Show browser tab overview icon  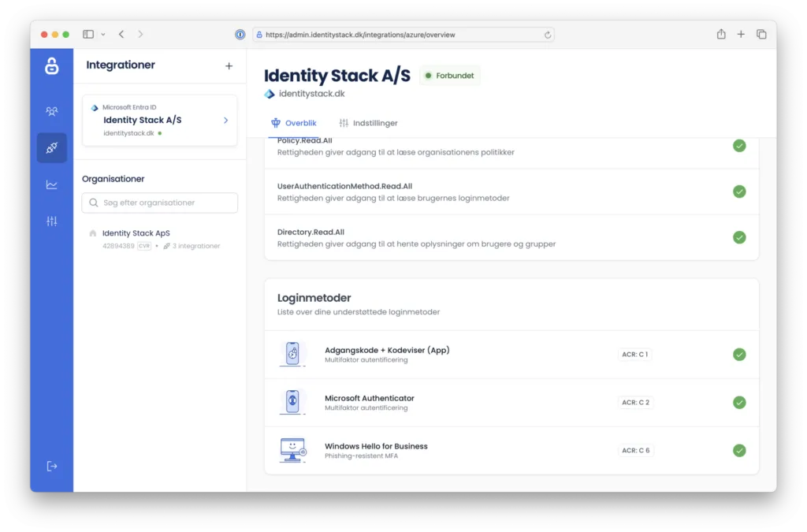pyautogui.click(x=761, y=34)
